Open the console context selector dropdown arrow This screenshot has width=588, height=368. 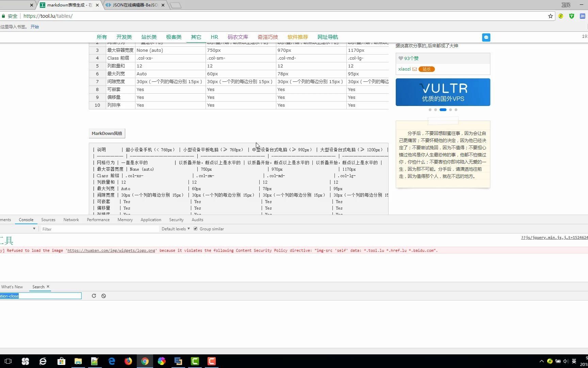34,229
